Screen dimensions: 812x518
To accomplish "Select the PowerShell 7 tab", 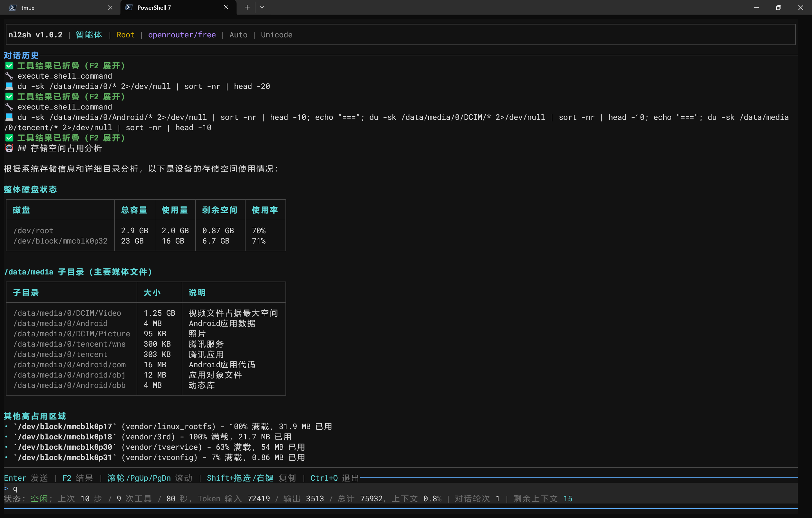I will 178,7.
